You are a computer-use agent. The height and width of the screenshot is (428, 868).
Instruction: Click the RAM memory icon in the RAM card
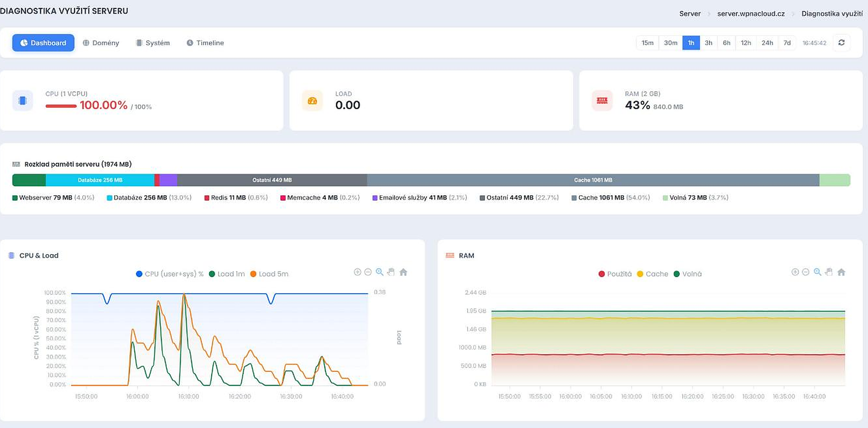[x=602, y=101]
